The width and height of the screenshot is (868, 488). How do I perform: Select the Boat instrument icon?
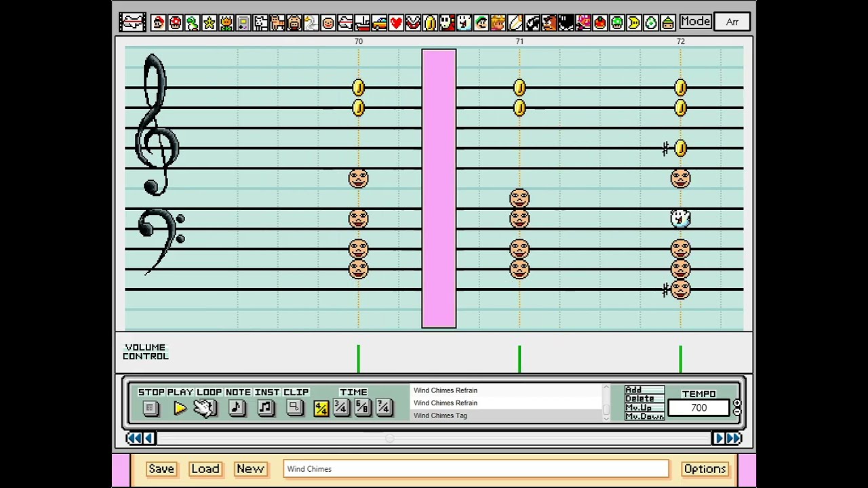pos(362,22)
